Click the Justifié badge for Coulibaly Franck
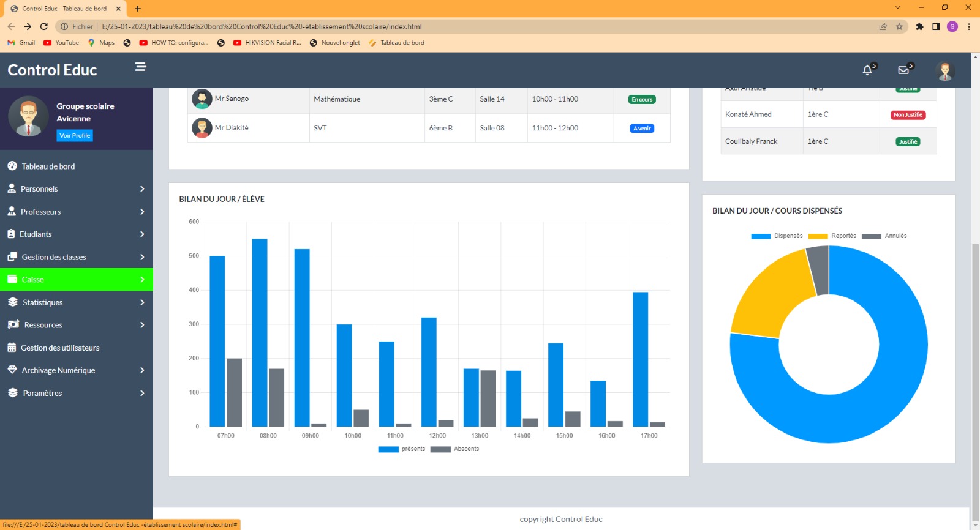 tap(908, 142)
